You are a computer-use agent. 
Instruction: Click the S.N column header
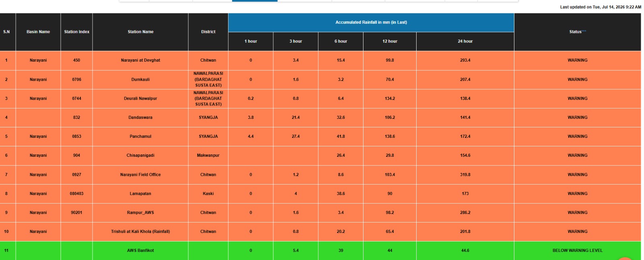click(6, 32)
